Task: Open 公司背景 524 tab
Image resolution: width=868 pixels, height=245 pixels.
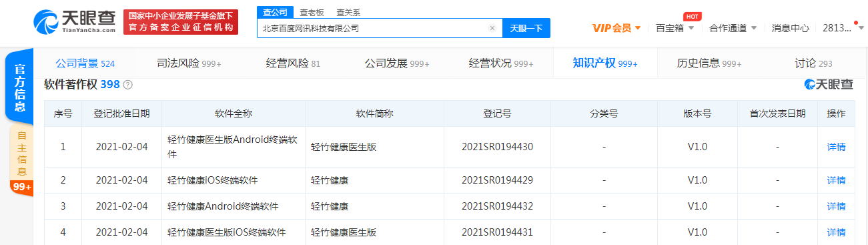Action: [85, 63]
